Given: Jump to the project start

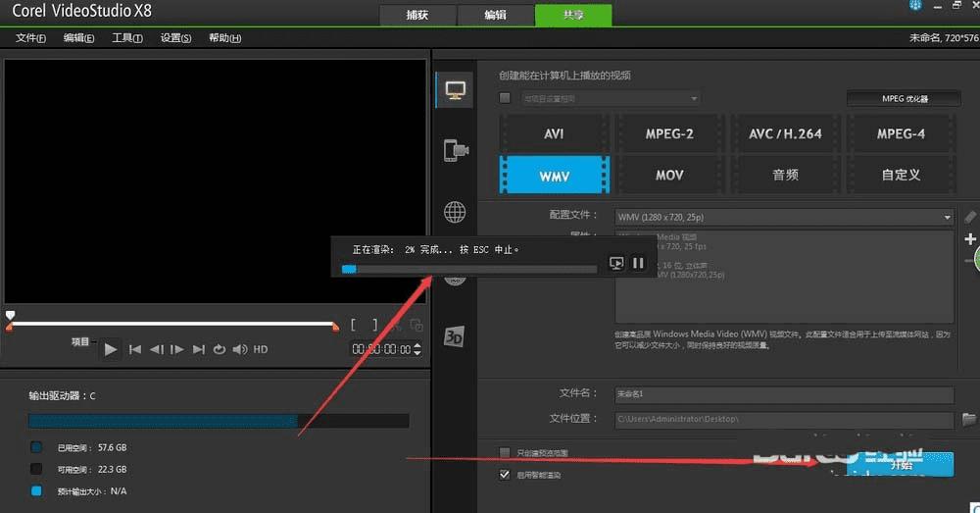Looking at the screenshot, I should 135,349.
